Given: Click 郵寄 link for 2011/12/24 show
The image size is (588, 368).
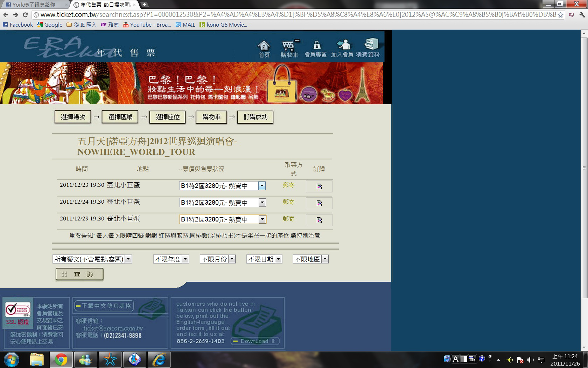Looking at the screenshot, I should [289, 202].
